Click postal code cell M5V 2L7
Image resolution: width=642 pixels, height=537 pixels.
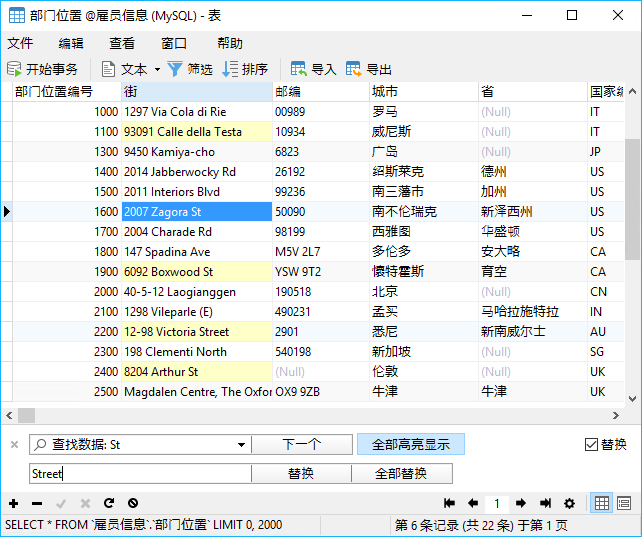pos(321,252)
